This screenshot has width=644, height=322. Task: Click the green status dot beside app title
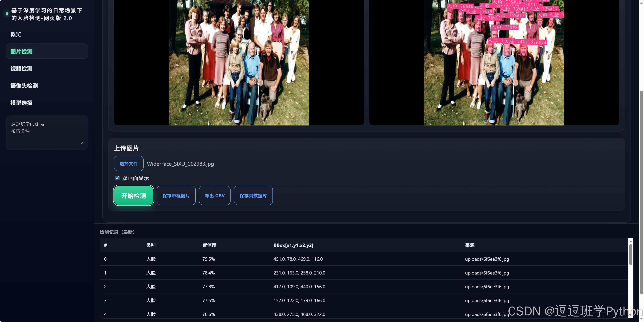7,14
